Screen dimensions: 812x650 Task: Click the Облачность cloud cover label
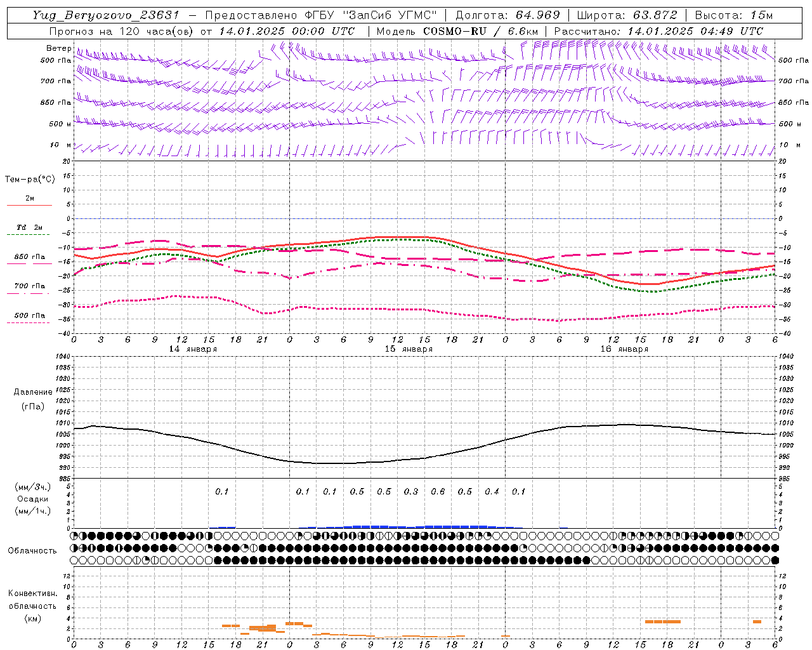tap(32, 550)
